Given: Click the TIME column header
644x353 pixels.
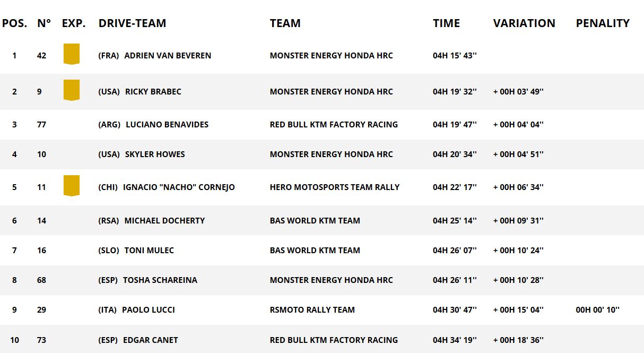Looking at the screenshot, I should pyautogui.click(x=446, y=23).
